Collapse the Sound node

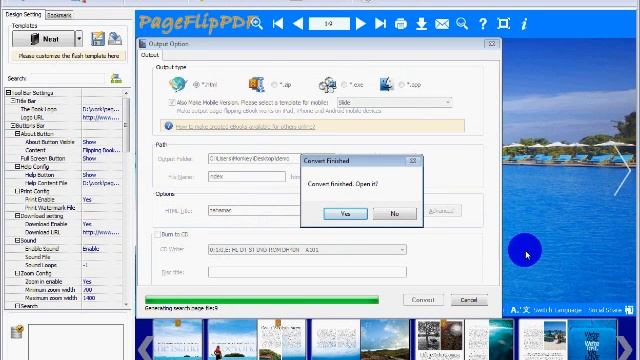(18, 240)
